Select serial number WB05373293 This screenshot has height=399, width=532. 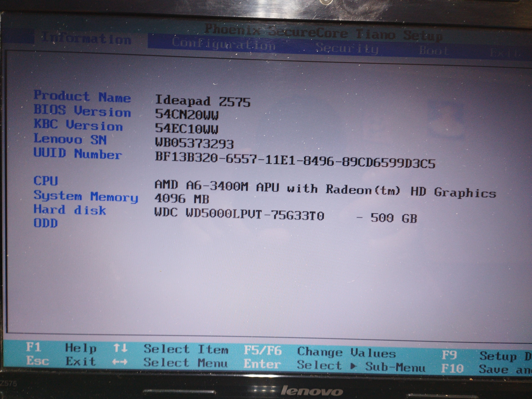195,143
